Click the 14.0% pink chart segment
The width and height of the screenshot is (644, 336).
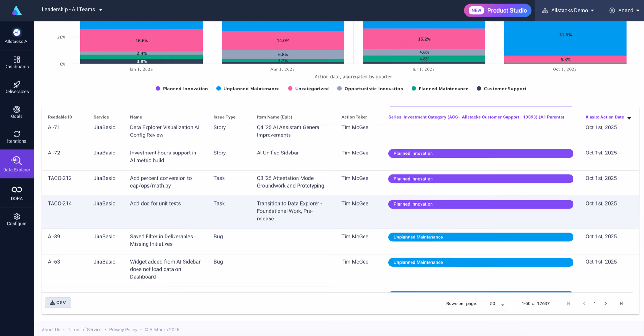[283, 41]
